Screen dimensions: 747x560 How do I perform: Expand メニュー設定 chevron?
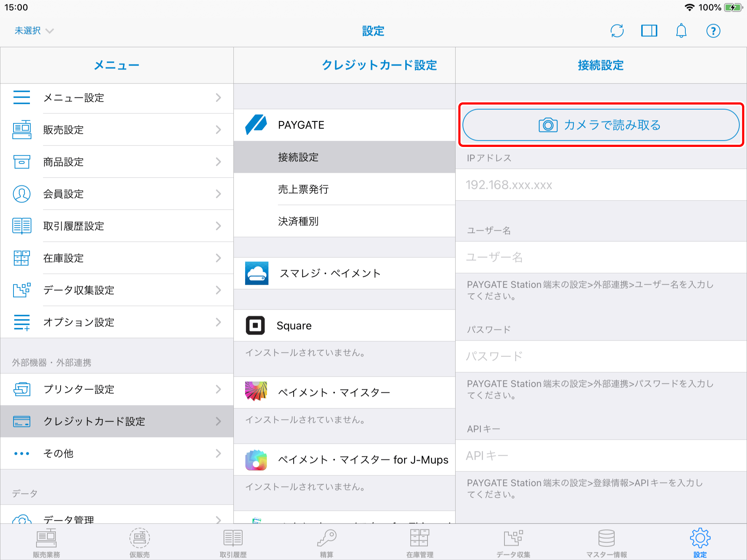tap(218, 98)
